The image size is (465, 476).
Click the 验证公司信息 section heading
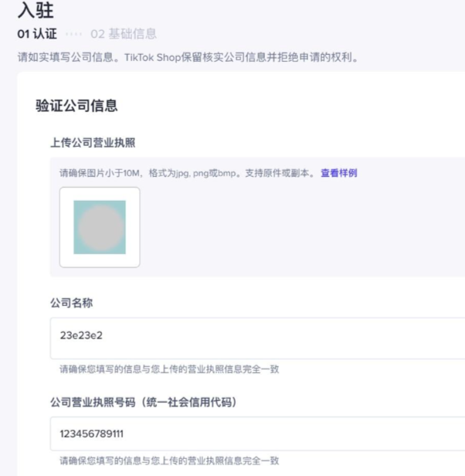pyautogui.click(x=76, y=106)
